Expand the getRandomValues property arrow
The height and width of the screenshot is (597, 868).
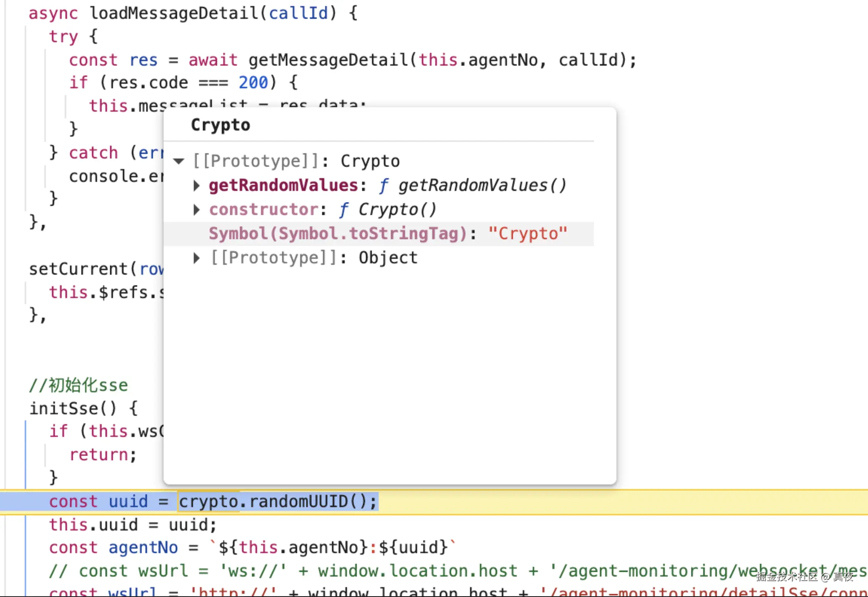(x=197, y=186)
